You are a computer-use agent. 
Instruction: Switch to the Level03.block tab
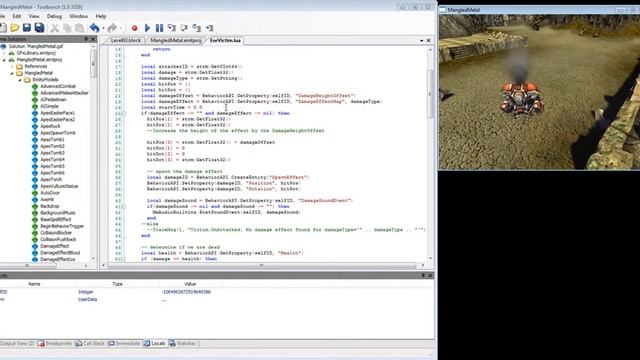[125, 40]
